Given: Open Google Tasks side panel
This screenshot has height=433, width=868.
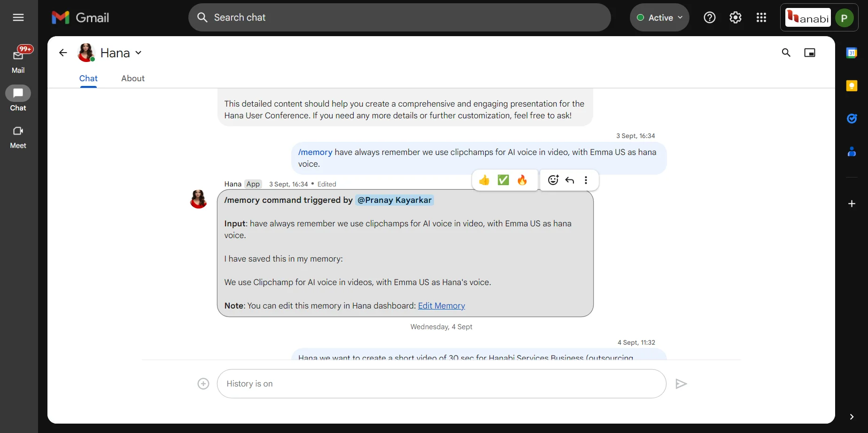Looking at the screenshot, I should [x=852, y=118].
